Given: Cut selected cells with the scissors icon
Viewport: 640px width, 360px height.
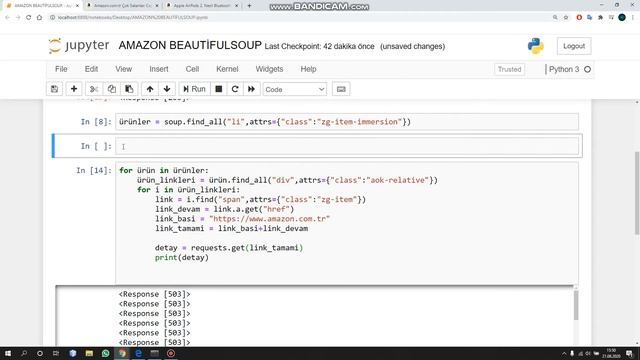Looking at the screenshot, I should [x=94, y=89].
